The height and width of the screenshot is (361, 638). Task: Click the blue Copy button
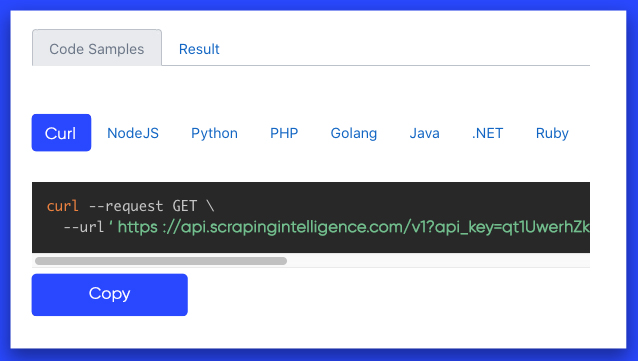coord(110,295)
